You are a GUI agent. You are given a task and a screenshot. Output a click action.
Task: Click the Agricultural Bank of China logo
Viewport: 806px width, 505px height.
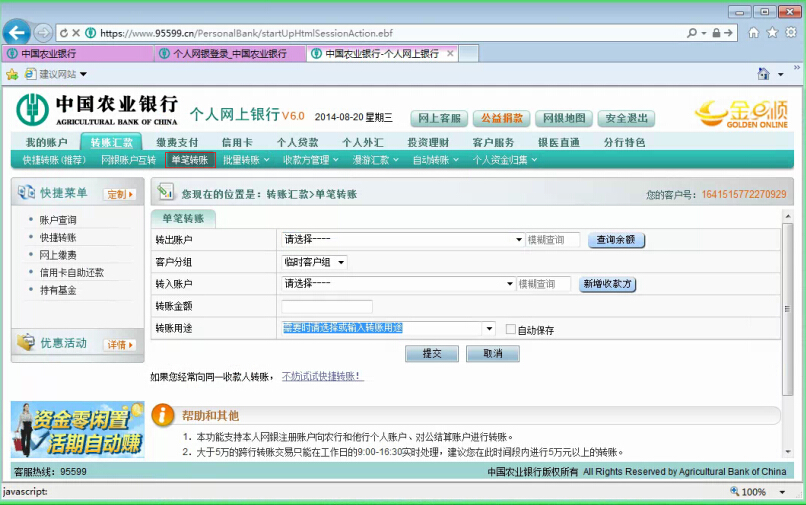[97, 110]
